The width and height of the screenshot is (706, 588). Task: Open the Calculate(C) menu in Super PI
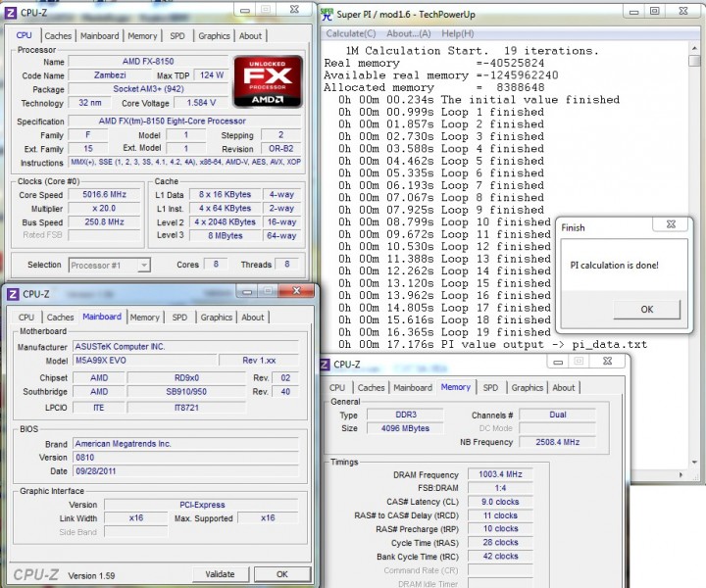pyautogui.click(x=351, y=33)
